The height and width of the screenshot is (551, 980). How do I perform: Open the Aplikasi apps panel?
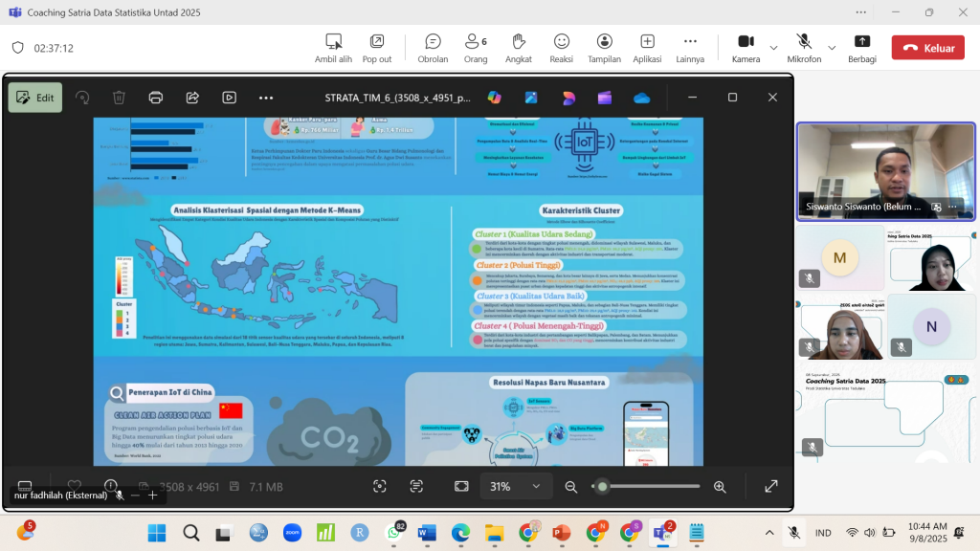pyautogui.click(x=647, y=47)
